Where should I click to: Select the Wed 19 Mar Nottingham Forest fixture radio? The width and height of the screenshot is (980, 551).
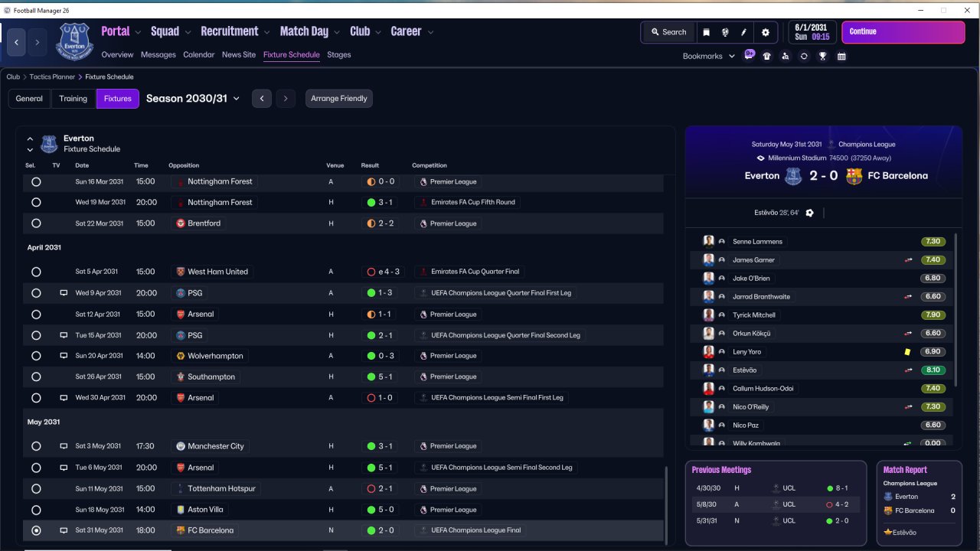tap(36, 203)
